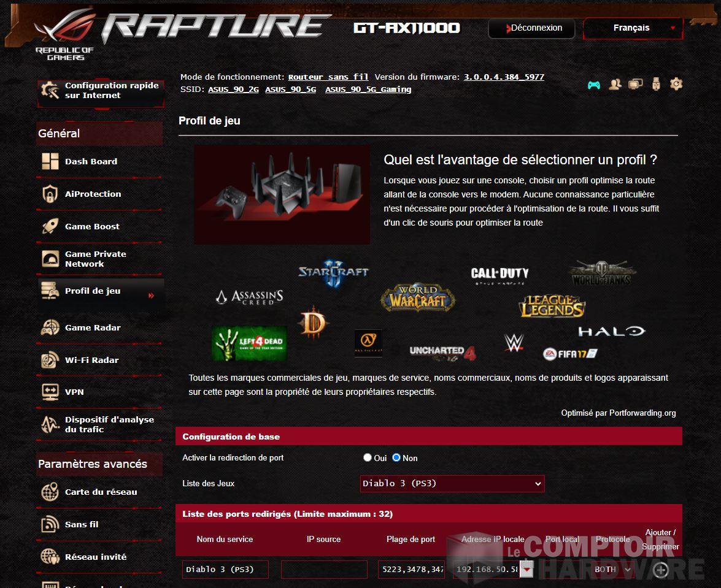Click the Plage de port field
The width and height of the screenshot is (721, 588).
[x=412, y=570]
